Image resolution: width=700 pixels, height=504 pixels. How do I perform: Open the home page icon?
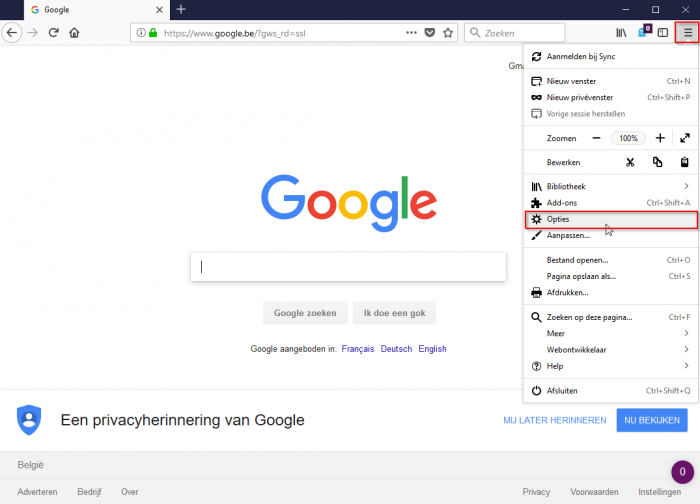coord(74,33)
